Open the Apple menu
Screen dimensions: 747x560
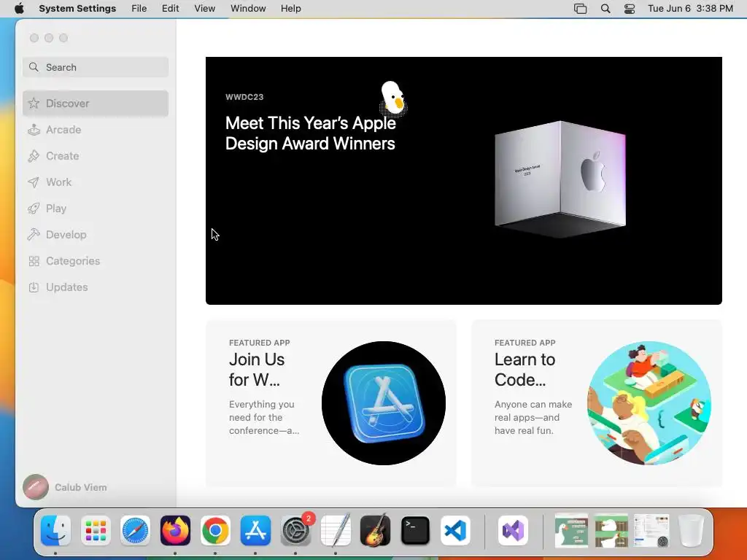click(x=19, y=9)
